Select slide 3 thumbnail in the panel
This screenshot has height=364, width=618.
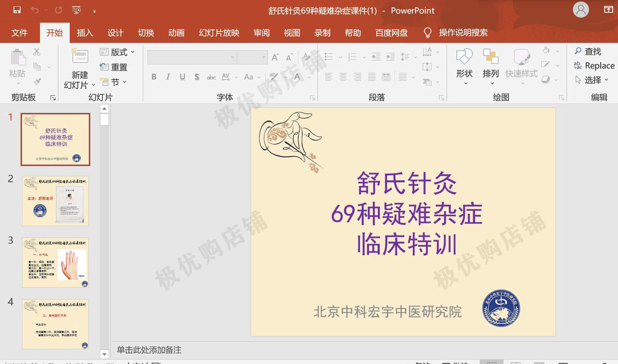tap(55, 263)
